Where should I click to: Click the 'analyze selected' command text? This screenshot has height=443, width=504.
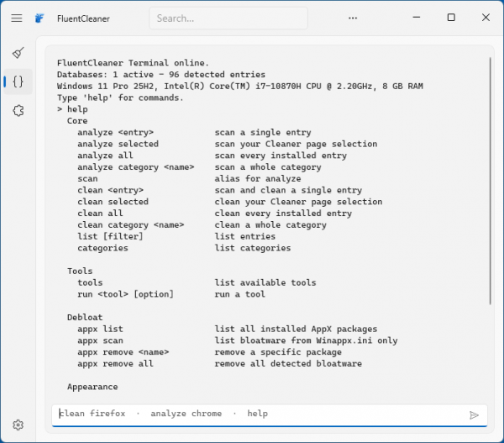click(x=118, y=144)
